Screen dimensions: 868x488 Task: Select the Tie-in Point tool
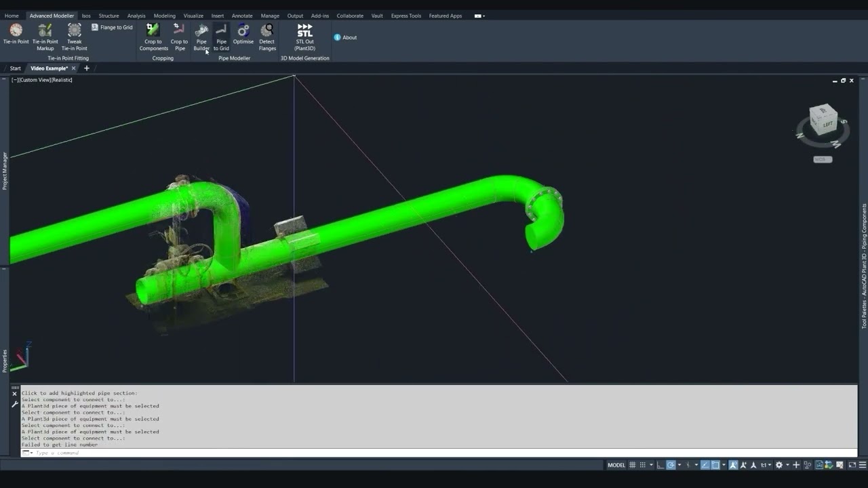(16, 35)
